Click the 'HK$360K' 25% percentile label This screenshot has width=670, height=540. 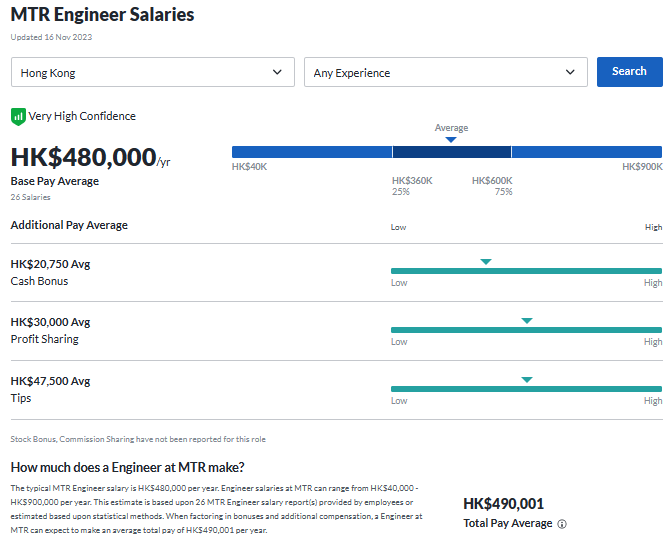click(x=412, y=181)
